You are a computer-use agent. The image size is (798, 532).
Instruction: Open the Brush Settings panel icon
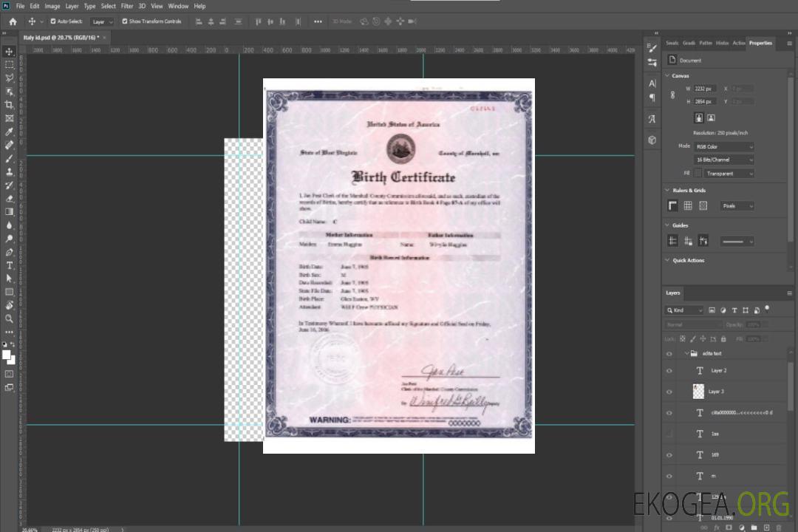(x=652, y=48)
